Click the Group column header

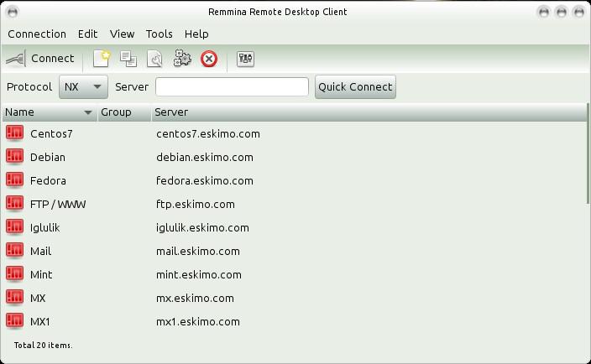point(124,112)
